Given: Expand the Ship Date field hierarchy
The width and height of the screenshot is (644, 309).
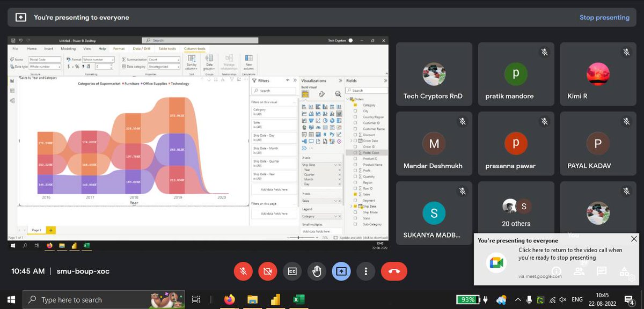Looking at the screenshot, I should 352,207.
